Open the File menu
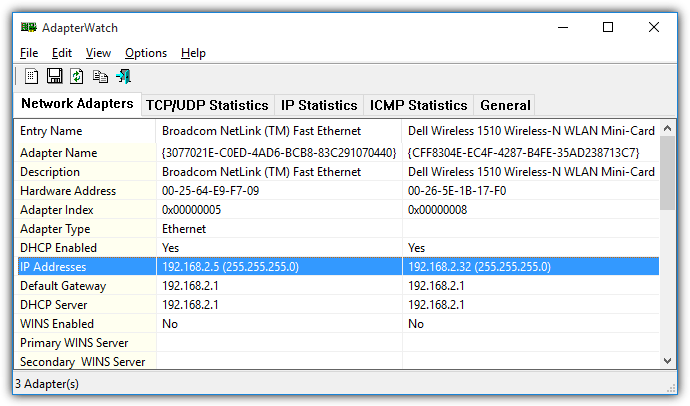Screen dimensions: 690x406 [29, 53]
